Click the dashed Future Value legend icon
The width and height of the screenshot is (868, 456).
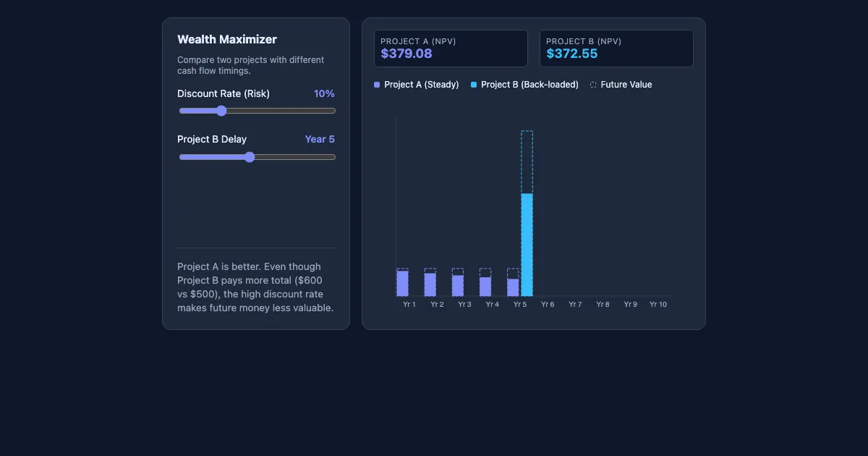[x=593, y=85]
